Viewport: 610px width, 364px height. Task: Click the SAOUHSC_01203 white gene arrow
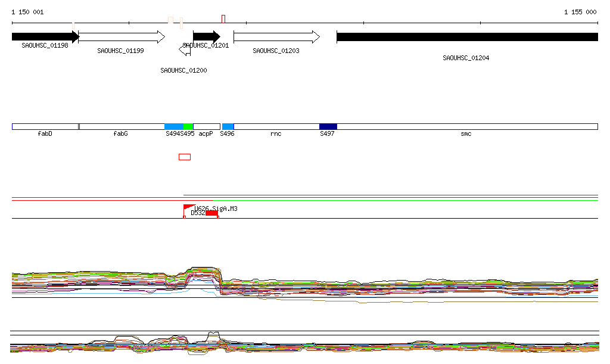click(x=276, y=37)
